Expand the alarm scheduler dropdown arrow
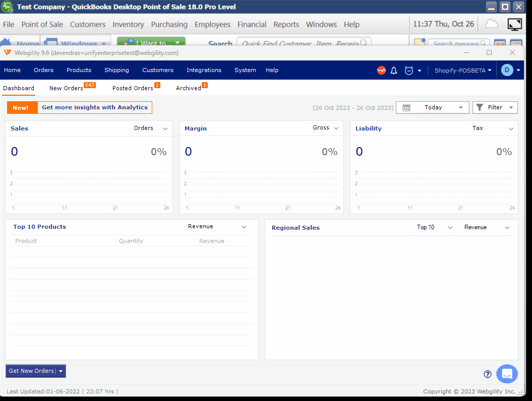Image resolution: width=532 pixels, height=401 pixels. (x=420, y=71)
